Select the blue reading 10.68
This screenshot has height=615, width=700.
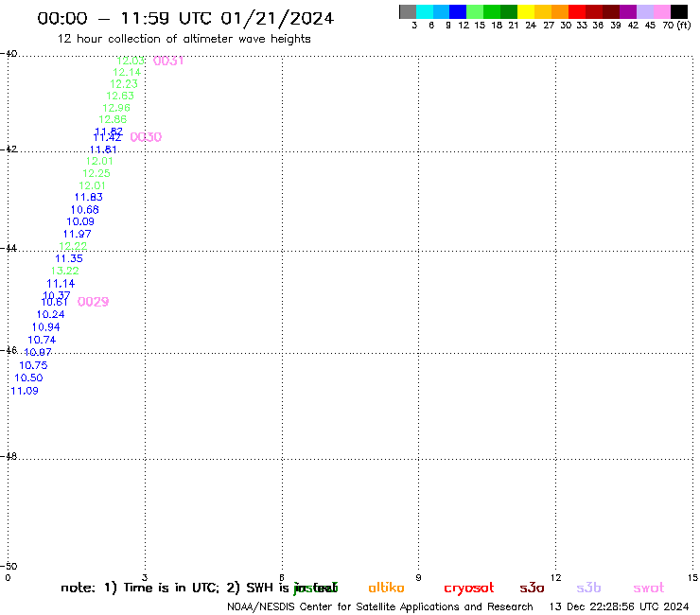tap(85, 210)
